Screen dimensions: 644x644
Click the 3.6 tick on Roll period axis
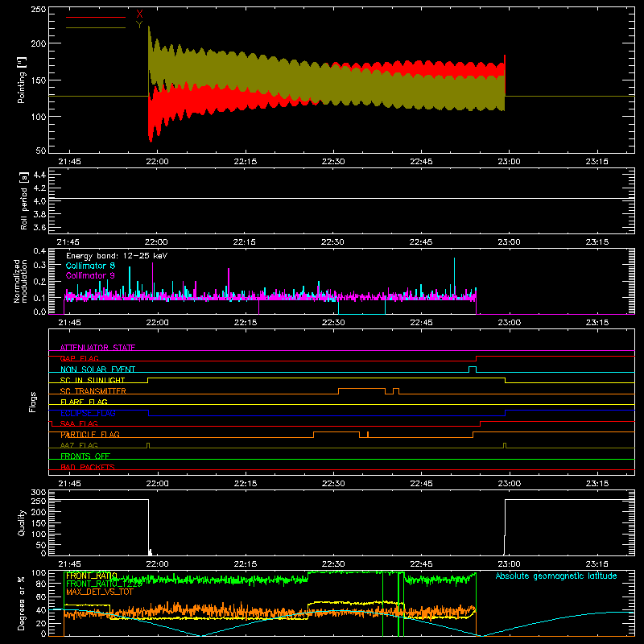tap(39, 228)
